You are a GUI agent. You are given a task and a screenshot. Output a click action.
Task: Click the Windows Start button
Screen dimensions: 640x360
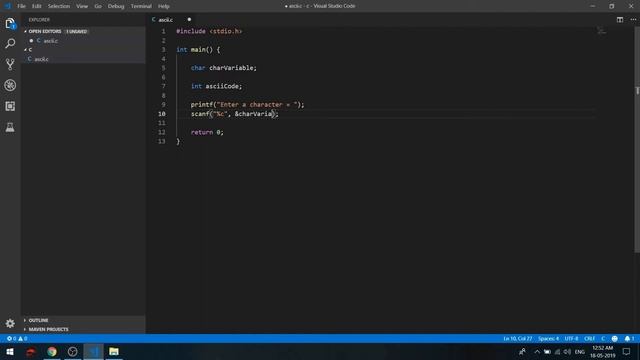pyautogui.click(x=10, y=351)
